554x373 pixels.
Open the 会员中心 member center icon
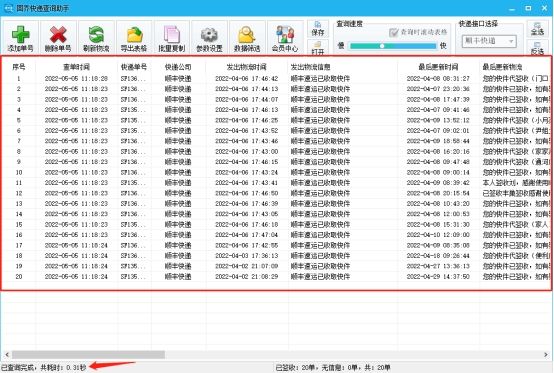[x=285, y=35]
